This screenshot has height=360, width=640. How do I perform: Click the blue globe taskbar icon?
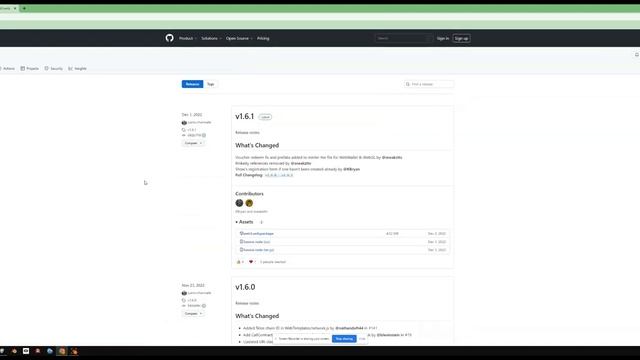coord(50,351)
